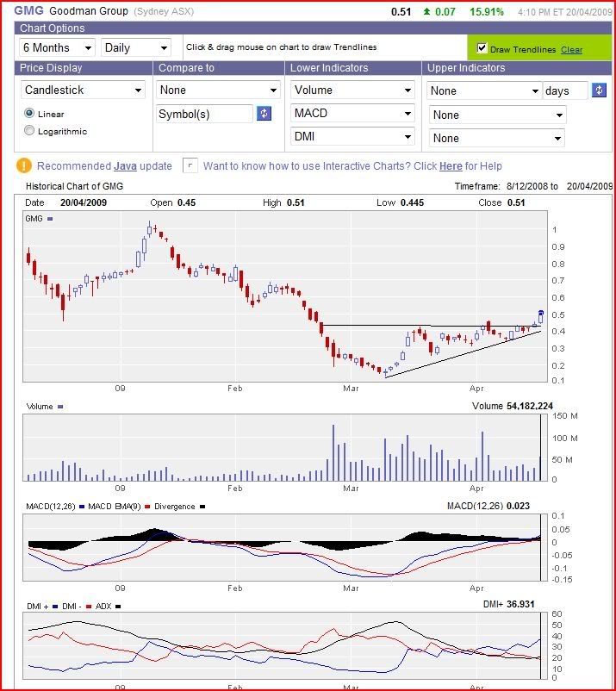Click the days input field
Screen dimensions: 616x691
tap(565, 90)
